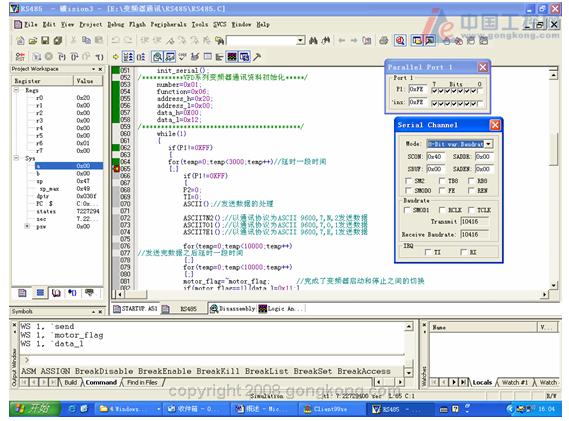Open the ClientView taskbar item
569x421 pixels.
click(330, 409)
